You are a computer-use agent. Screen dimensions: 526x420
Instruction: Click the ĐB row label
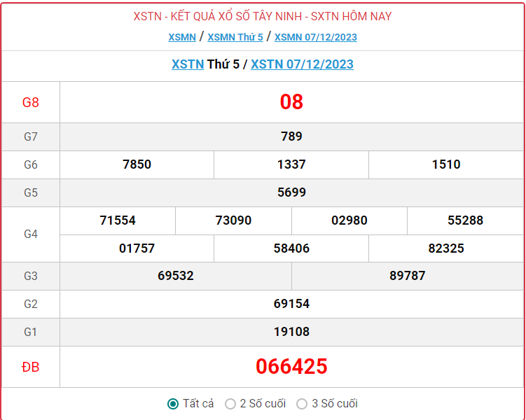click(31, 366)
